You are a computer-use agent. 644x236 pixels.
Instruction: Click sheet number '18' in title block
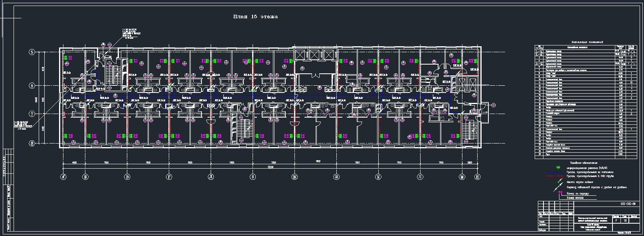625,220
